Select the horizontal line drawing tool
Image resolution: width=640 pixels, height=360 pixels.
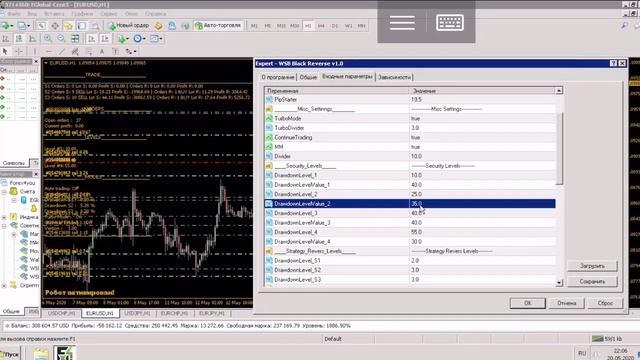click(x=49, y=51)
